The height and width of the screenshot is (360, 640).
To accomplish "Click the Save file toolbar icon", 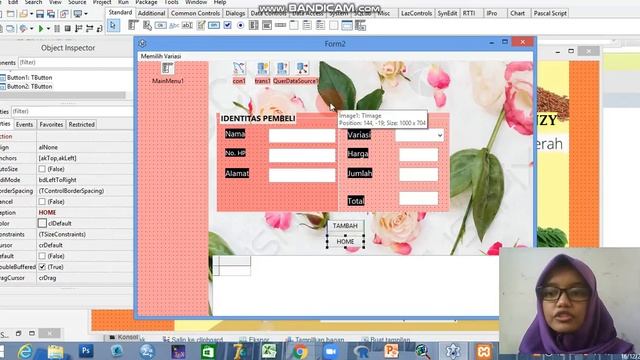I will [x=40, y=14].
